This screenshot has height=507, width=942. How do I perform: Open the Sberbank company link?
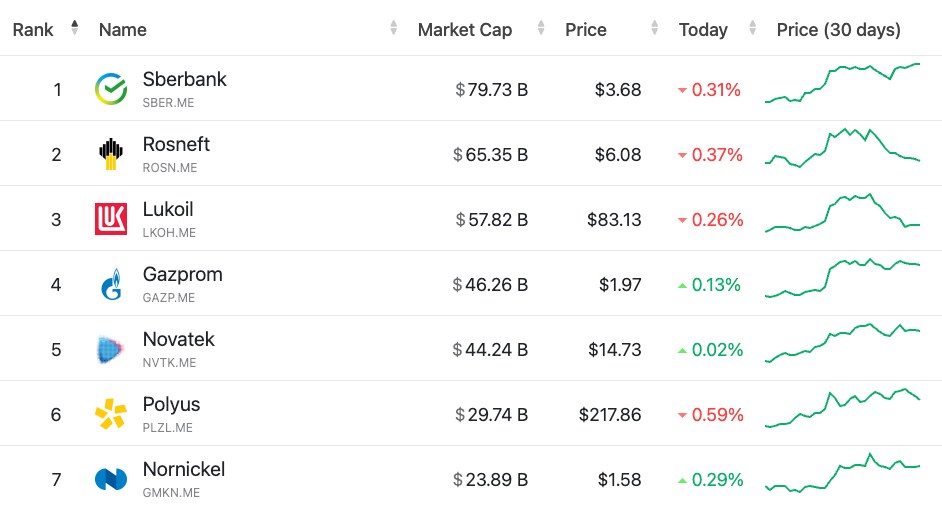(185, 79)
